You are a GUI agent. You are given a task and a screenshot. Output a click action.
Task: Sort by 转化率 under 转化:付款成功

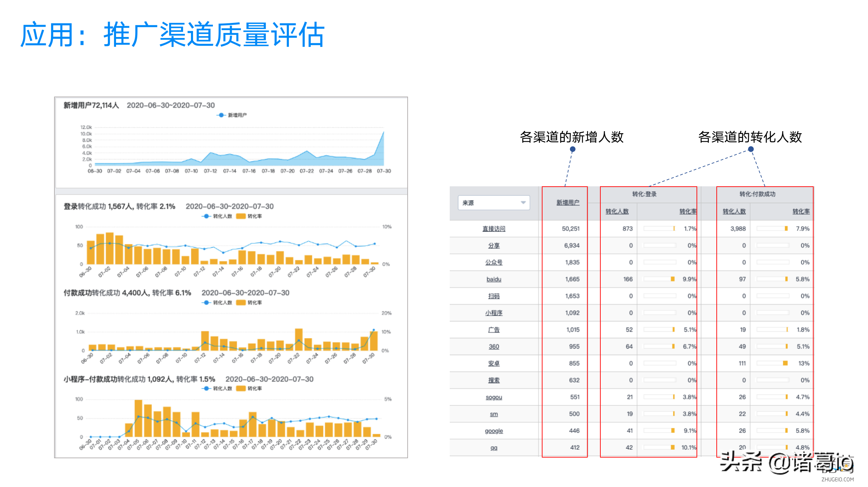(801, 211)
